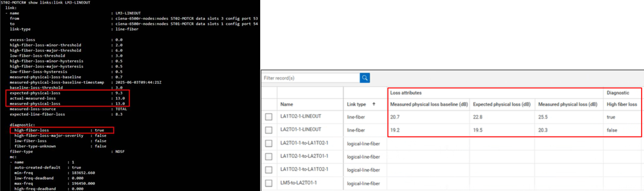
Task: Check the LA1T02-1-LINEOUT row checkbox
Action: point(269,117)
